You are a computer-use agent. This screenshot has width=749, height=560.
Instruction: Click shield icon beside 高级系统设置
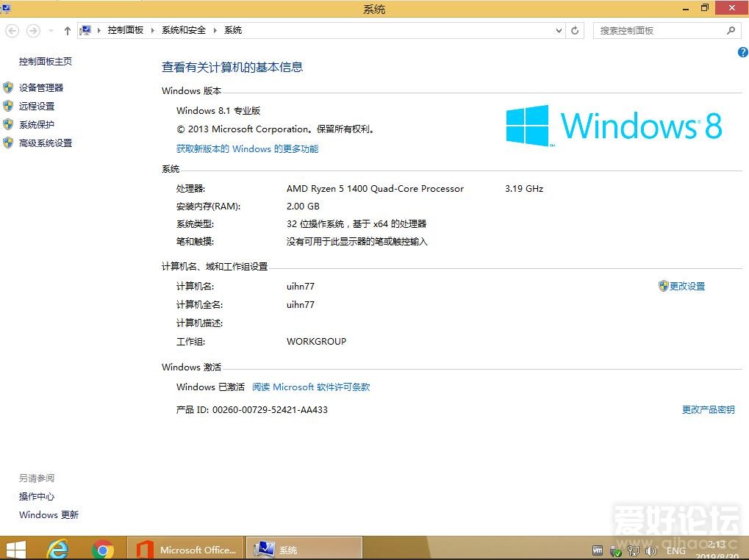(8, 143)
